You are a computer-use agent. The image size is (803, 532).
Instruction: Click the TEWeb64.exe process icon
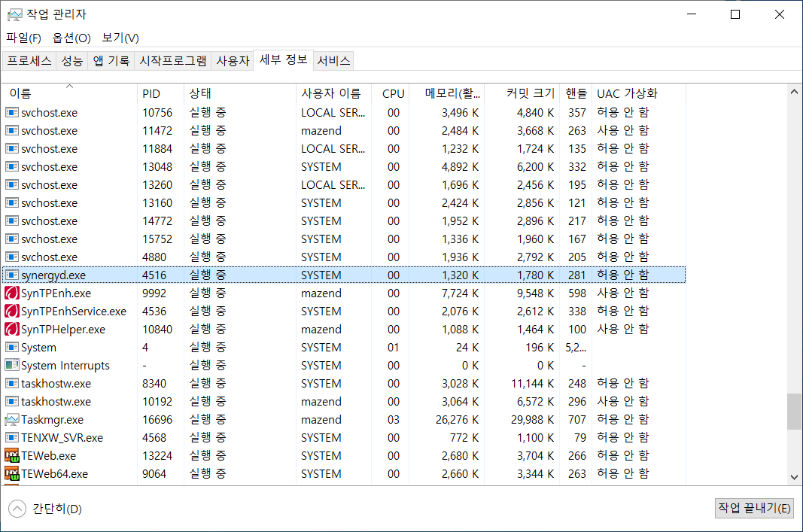click(12, 473)
